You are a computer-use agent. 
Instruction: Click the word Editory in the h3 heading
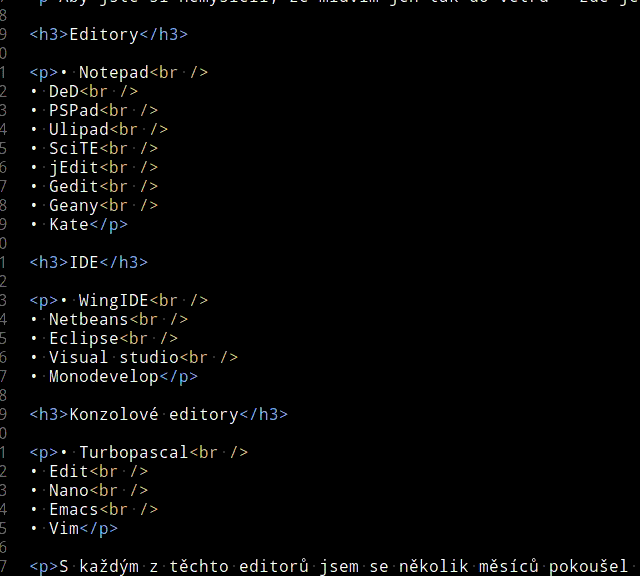coord(104,35)
